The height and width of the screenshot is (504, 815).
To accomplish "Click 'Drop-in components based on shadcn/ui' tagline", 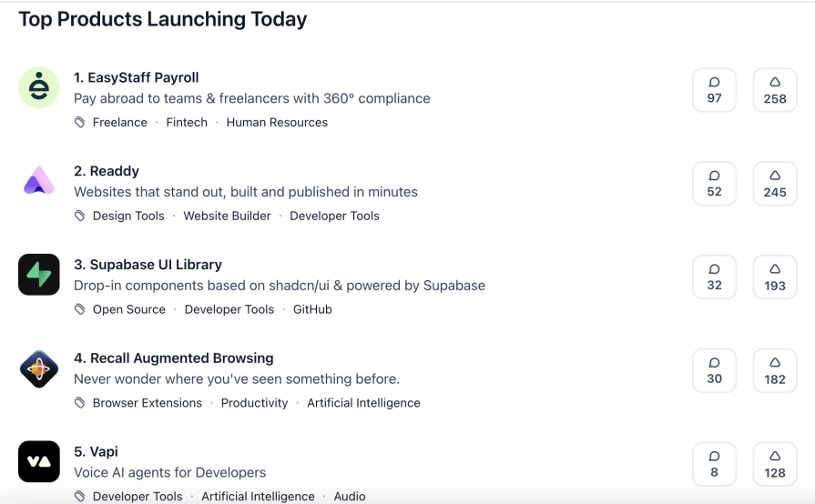I will 280,286.
